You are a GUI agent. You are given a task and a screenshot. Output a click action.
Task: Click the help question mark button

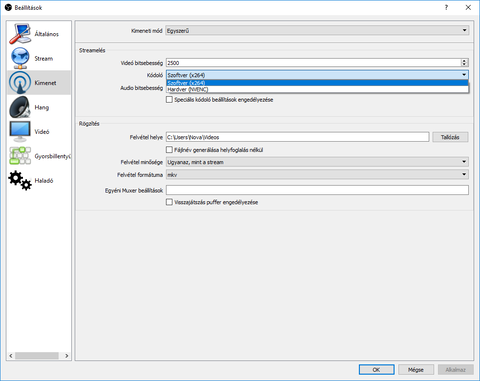pyautogui.click(x=446, y=7)
